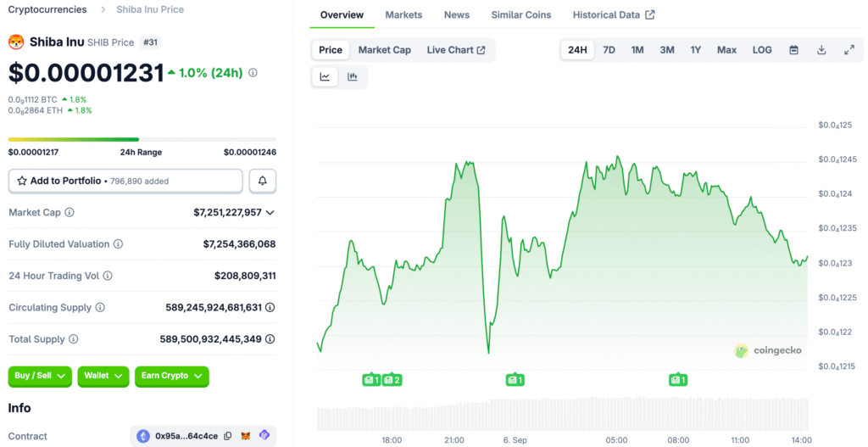Click the #31 rank badge
Screen dimensions: 868x447
[x=149, y=42]
